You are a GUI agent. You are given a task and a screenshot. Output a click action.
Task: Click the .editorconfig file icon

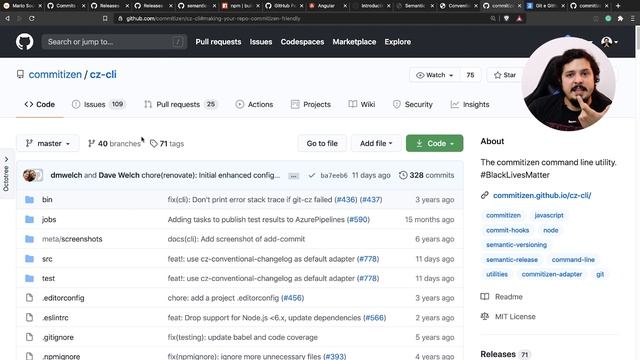[29, 298]
